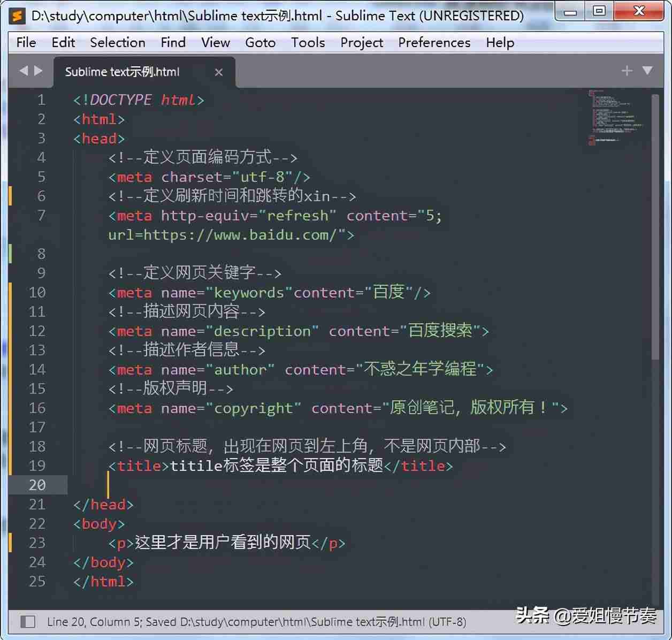
Task: Open the Help menu
Action: tap(500, 43)
